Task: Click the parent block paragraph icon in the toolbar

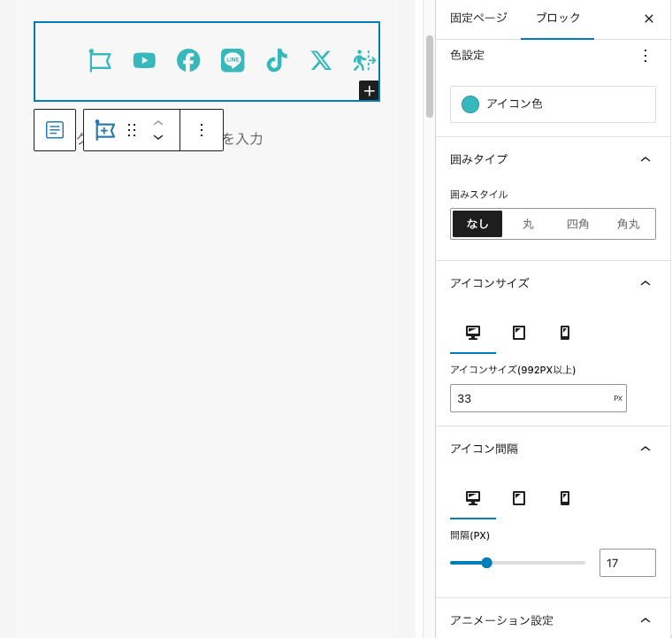Action: 55,130
